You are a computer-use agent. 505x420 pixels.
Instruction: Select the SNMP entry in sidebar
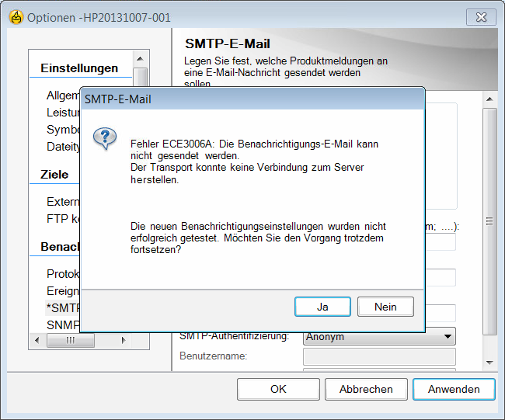pyautogui.click(x=63, y=325)
